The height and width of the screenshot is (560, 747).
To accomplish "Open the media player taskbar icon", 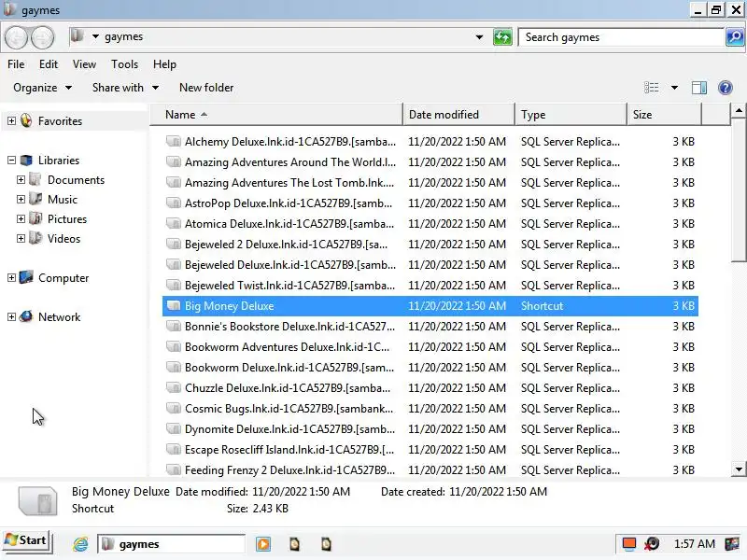I will tap(263, 544).
